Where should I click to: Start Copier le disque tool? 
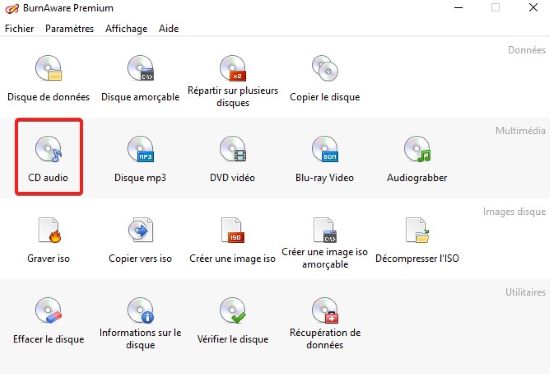[x=325, y=79]
